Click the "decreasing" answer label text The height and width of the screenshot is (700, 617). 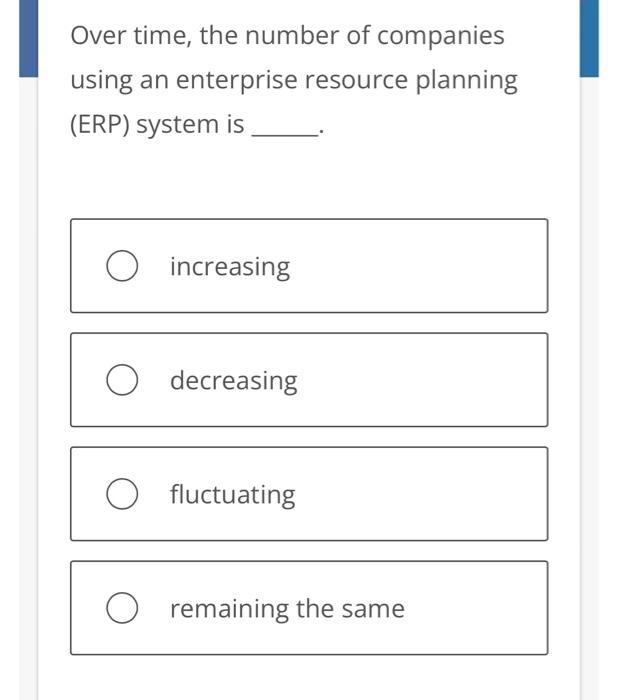pyautogui.click(x=233, y=381)
